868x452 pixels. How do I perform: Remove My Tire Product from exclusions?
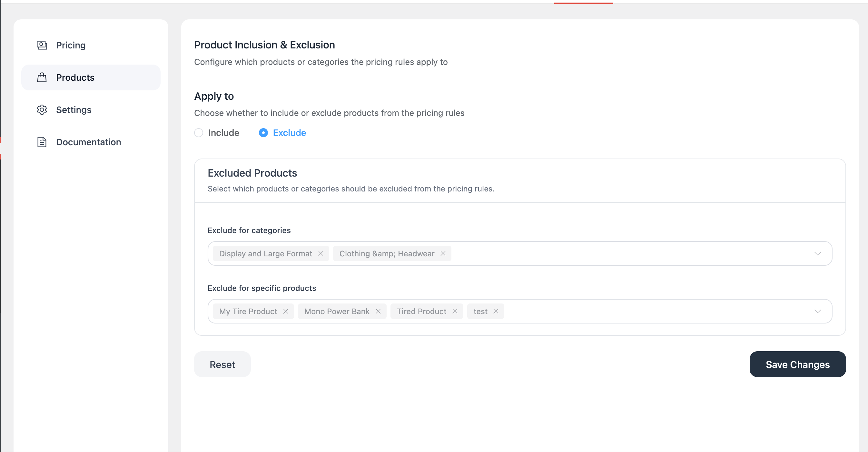point(286,311)
